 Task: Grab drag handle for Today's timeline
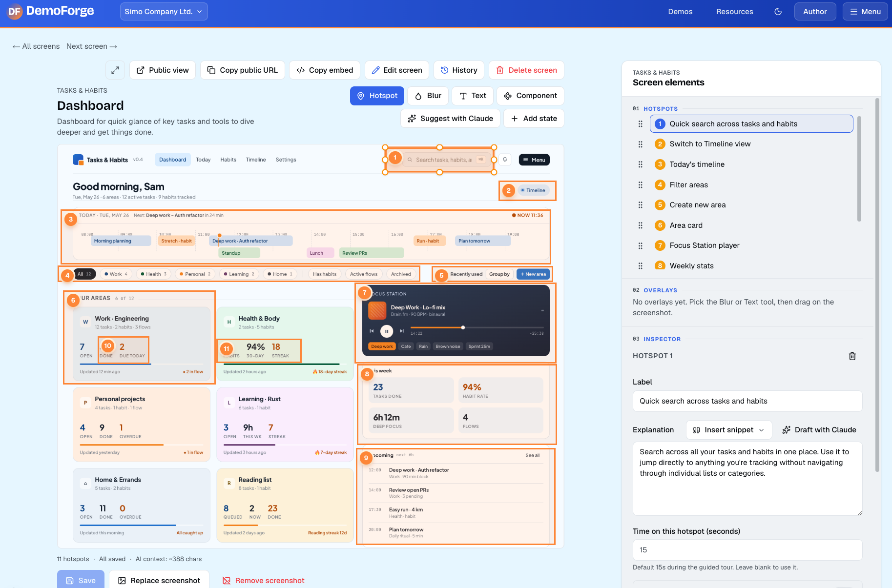[641, 164]
